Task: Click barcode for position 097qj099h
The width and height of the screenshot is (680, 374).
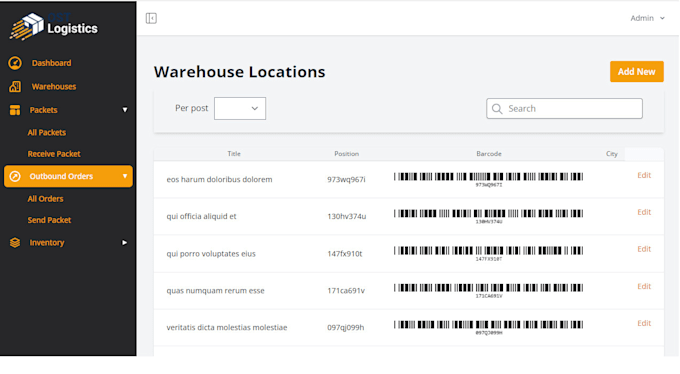Action: pos(489,327)
